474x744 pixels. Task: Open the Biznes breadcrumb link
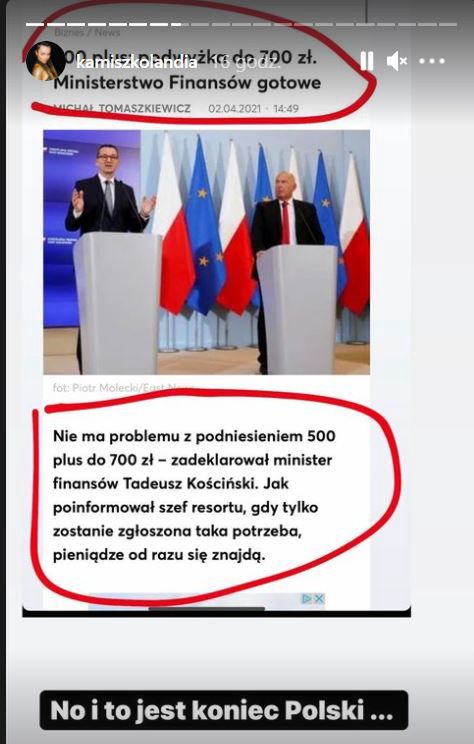69,32
